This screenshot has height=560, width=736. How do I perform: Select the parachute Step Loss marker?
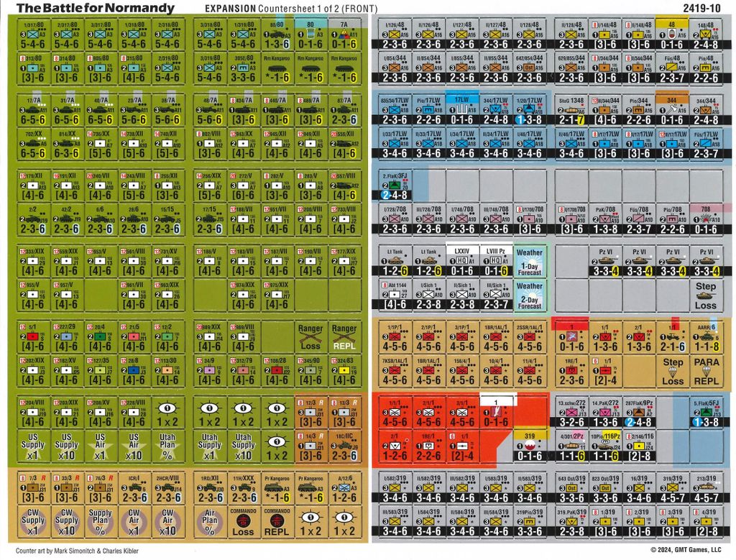(672, 371)
